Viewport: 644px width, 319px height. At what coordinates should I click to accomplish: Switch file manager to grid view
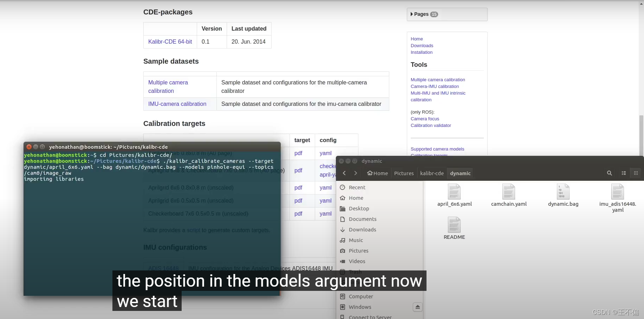636,173
